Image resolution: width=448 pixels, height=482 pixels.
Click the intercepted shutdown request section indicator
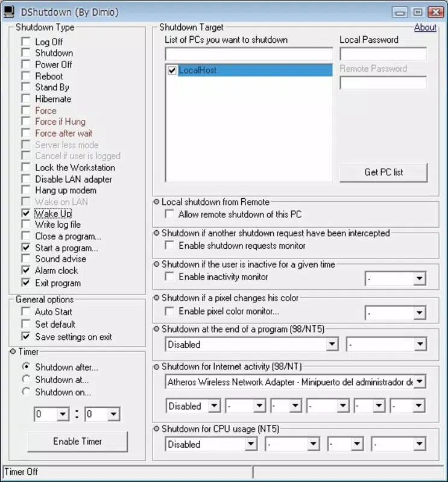pyautogui.click(x=156, y=233)
